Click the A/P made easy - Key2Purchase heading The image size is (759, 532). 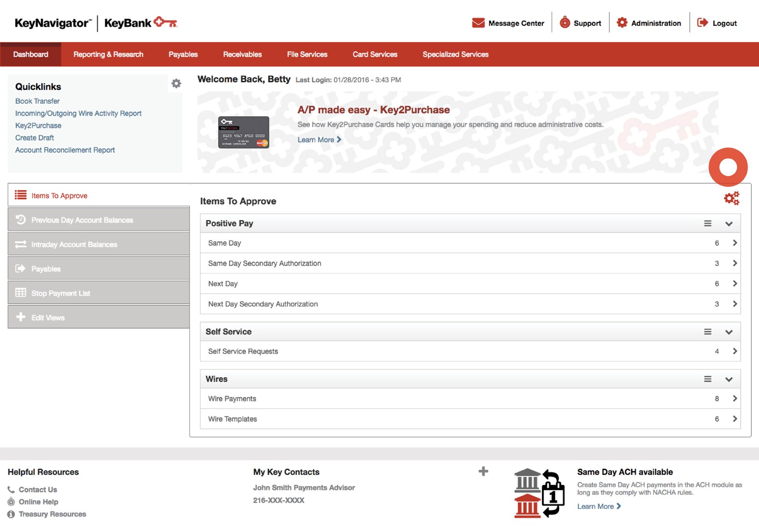(374, 110)
